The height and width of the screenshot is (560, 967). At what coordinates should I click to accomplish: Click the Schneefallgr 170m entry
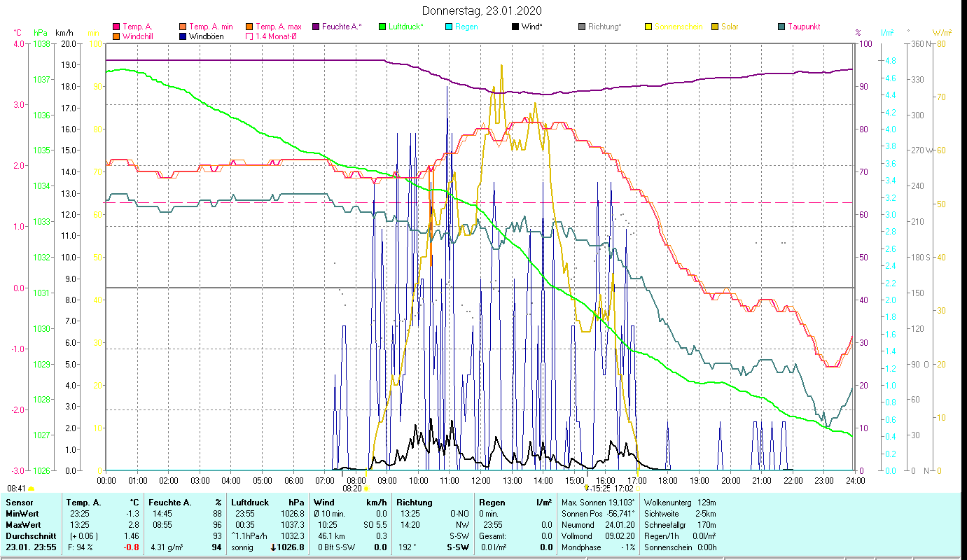click(680, 525)
